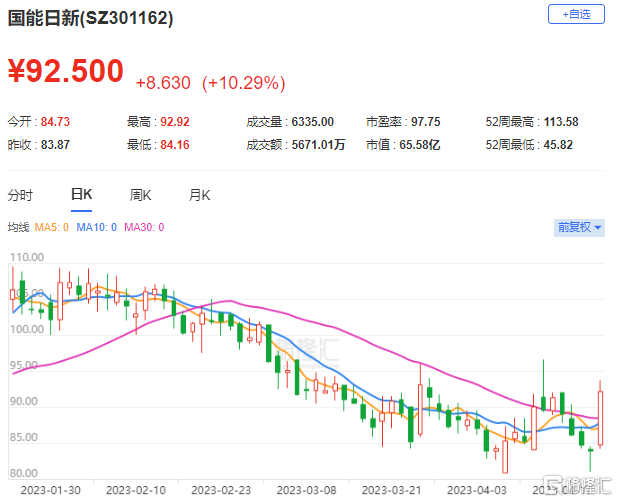Viewport: 618px width, 502px height.
Task: Click the 85.00 price axis label
Action: click(24, 437)
